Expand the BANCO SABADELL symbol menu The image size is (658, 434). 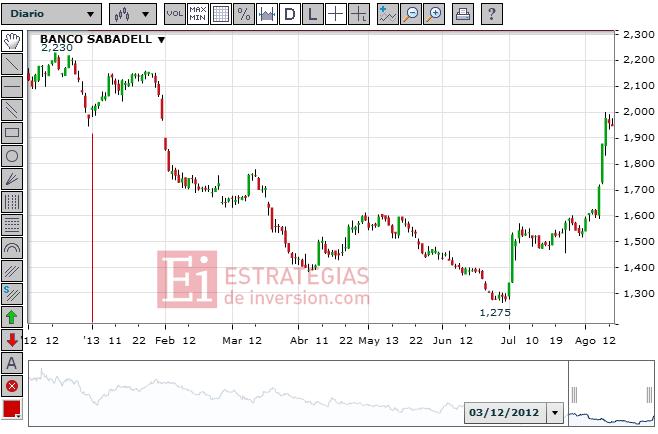(162, 40)
